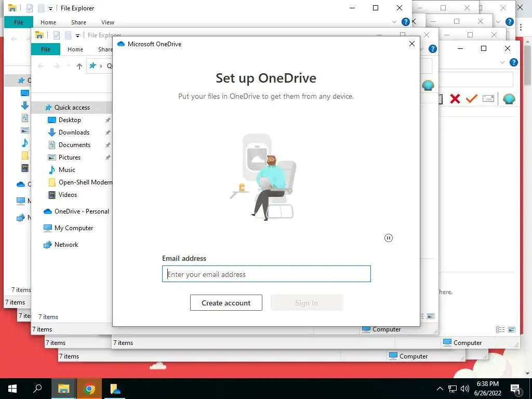Image resolution: width=532 pixels, height=399 pixels.
Task: Click Forward arrow in second File Explorer window
Action: click(x=57, y=66)
